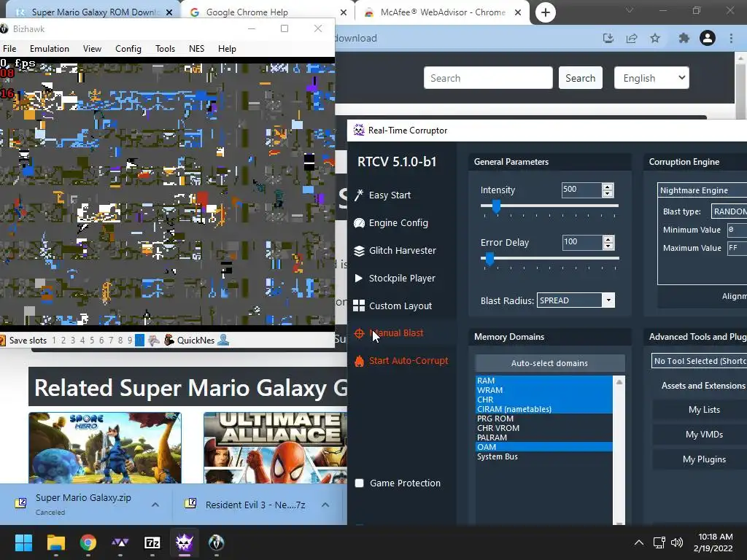Open Bizhawk File menu

coord(9,49)
